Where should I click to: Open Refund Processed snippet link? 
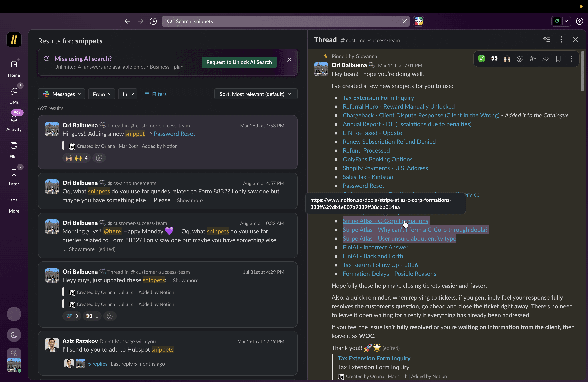click(x=366, y=150)
